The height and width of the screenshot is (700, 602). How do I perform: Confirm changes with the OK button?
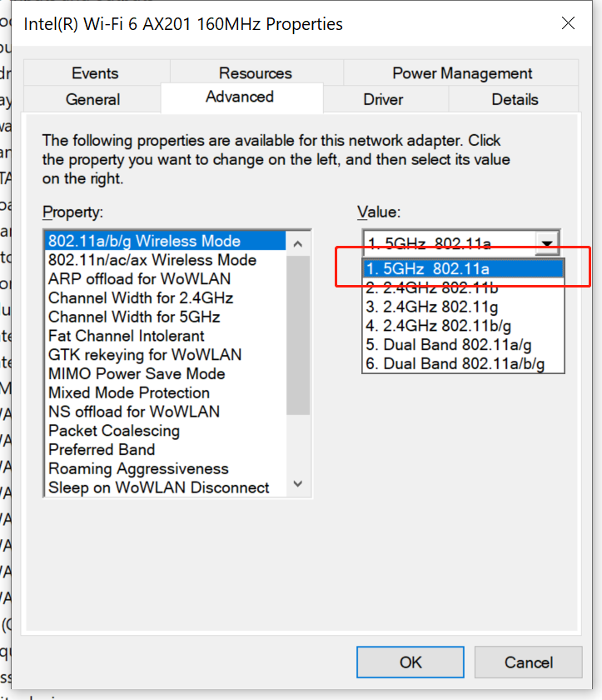tap(410, 662)
